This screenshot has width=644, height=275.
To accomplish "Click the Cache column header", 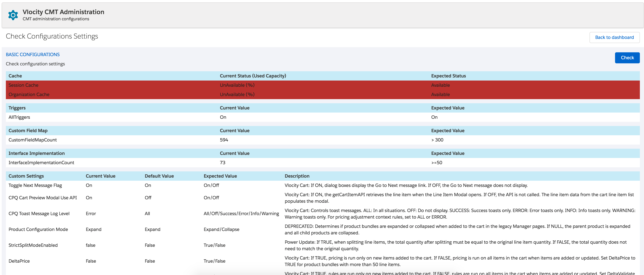I will (x=15, y=76).
